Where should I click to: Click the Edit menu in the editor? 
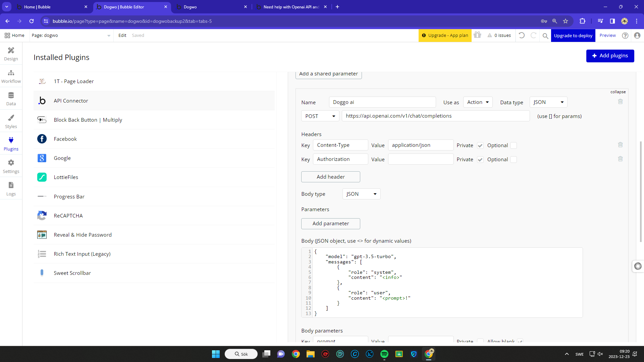[122, 35]
